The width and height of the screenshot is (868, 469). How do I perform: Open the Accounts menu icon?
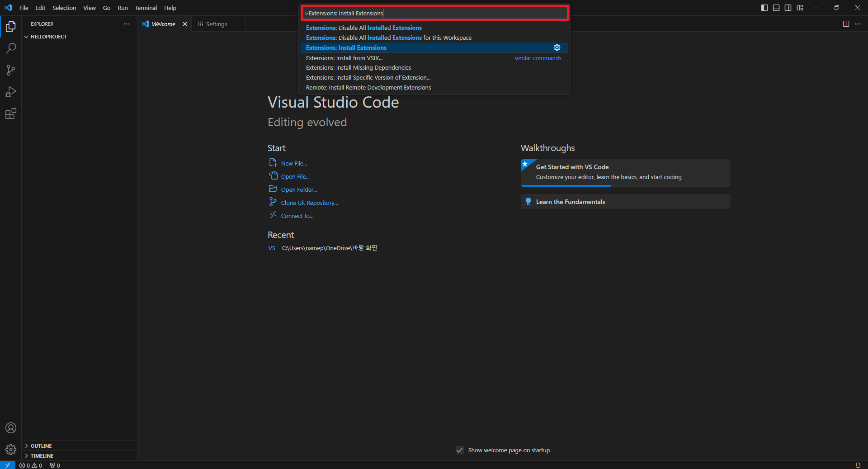pos(11,428)
